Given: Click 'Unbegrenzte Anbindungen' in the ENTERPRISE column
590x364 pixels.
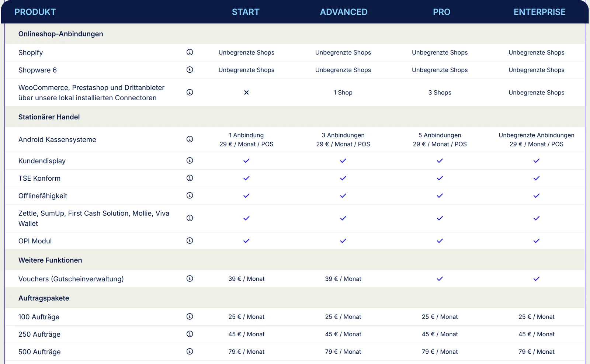Looking at the screenshot, I should click(x=537, y=135).
